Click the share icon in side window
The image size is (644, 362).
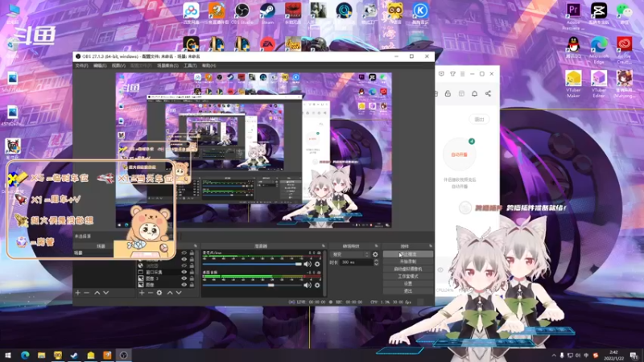[488, 93]
